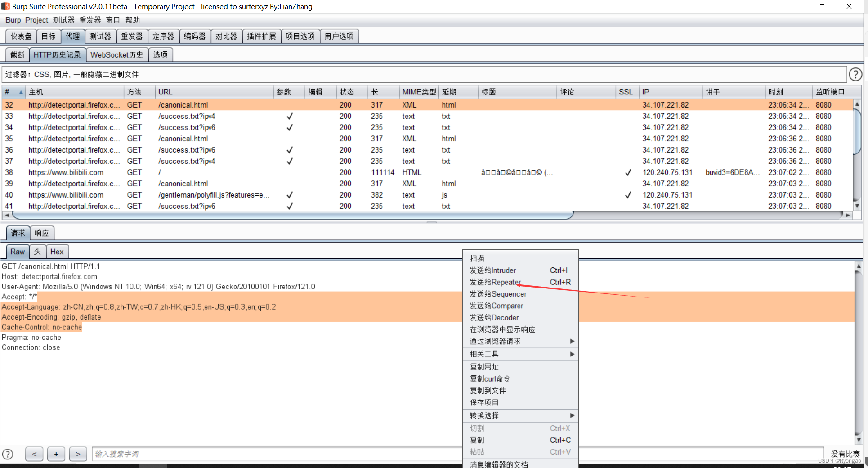Viewport: 868px width, 468px height.
Task: Click the Burp Suite application logo icon
Action: (x=5, y=6)
